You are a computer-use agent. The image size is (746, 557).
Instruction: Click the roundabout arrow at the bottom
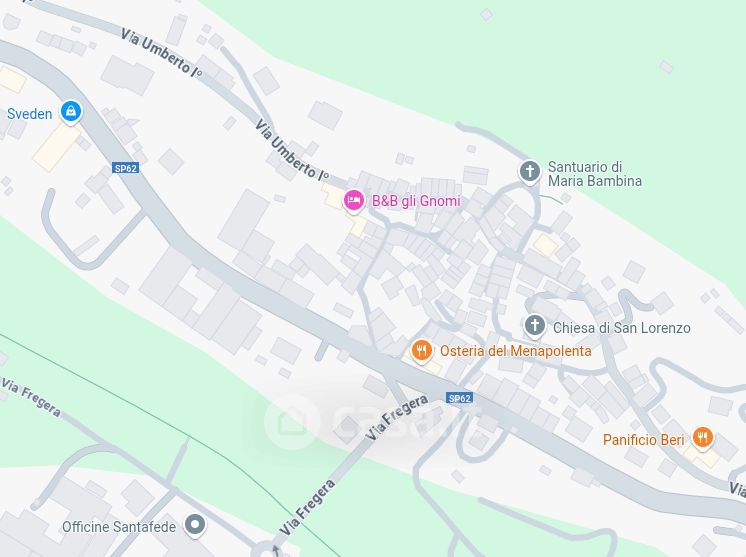pyautogui.click(x=275, y=551)
